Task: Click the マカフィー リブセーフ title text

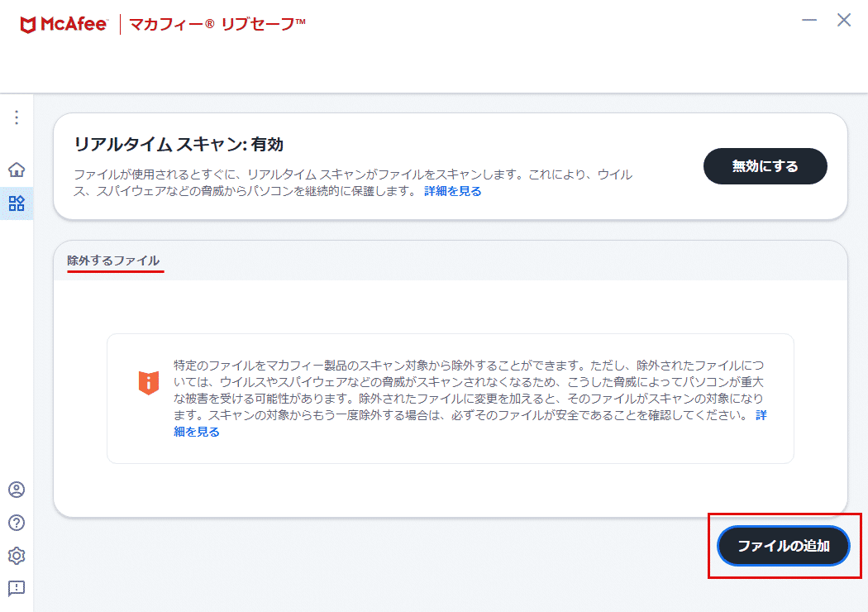Action: point(217,24)
